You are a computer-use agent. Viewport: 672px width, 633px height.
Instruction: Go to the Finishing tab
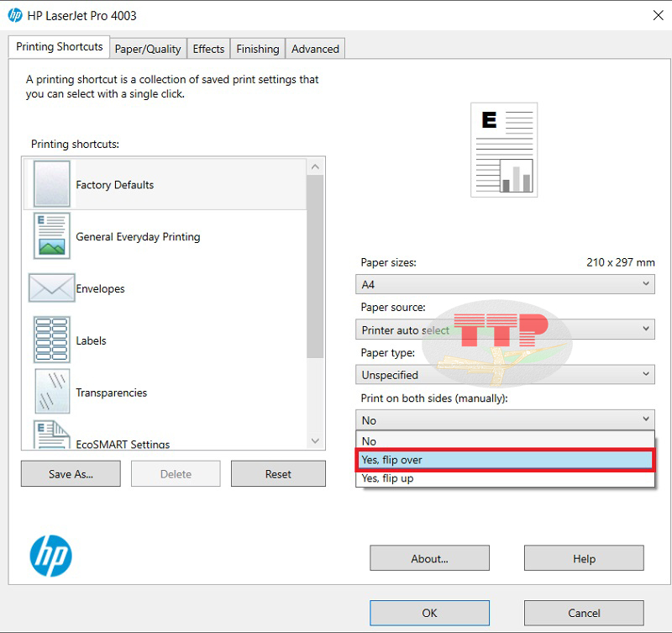258,49
